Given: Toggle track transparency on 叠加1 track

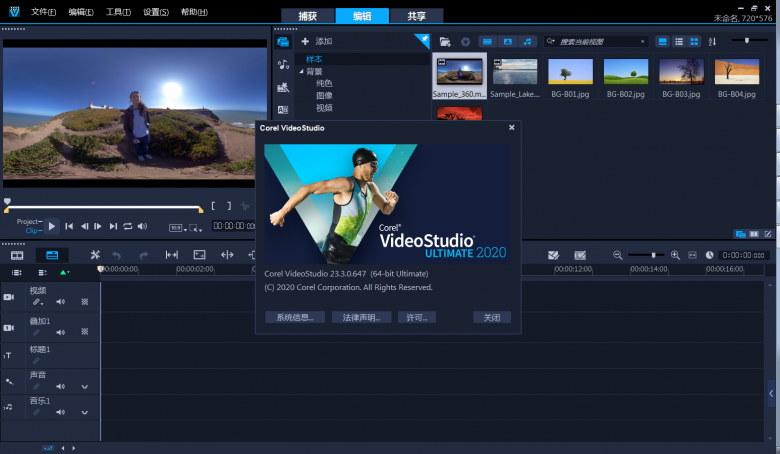Looking at the screenshot, I should 85,331.
